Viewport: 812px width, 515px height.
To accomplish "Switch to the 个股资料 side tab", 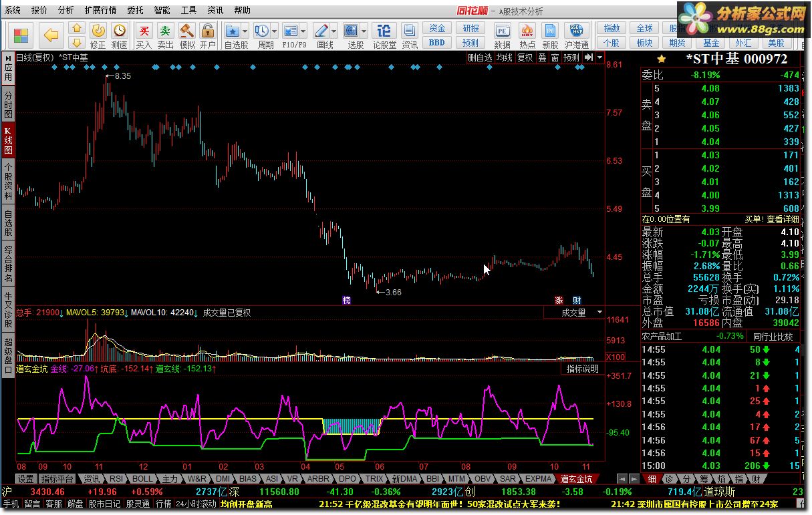I will [8, 181].
